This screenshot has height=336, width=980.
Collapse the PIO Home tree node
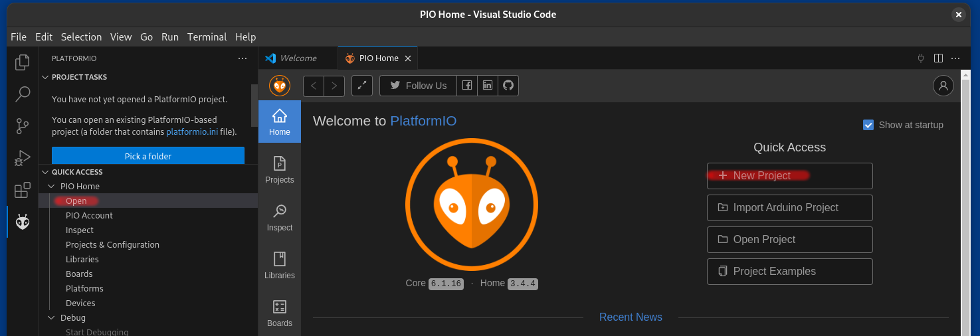click(52, 187)
